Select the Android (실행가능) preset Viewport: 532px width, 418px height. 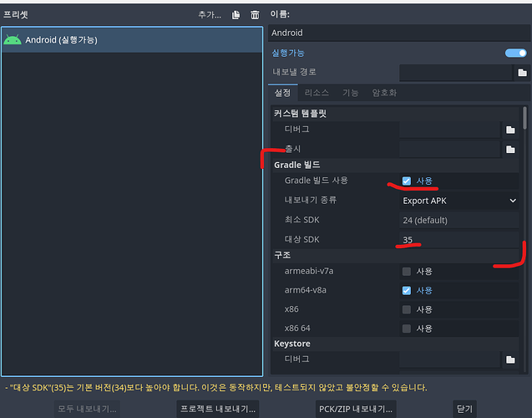click(x=132, y=40)
